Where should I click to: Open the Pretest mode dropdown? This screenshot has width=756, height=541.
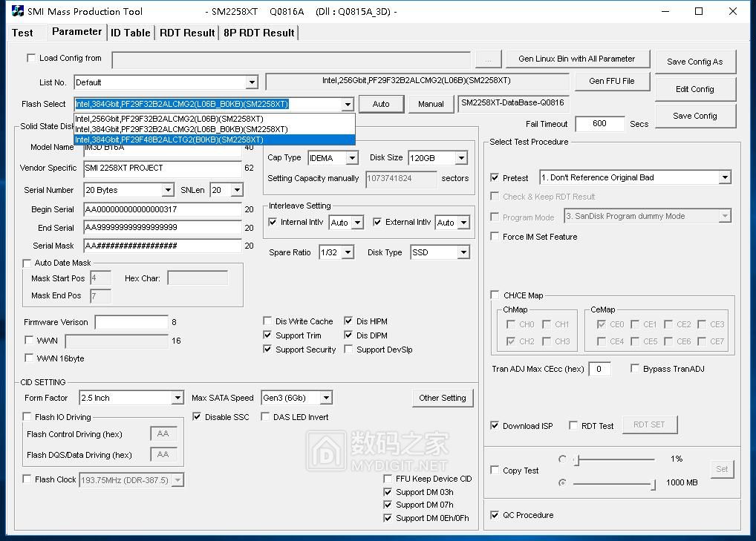click(725, 178)
